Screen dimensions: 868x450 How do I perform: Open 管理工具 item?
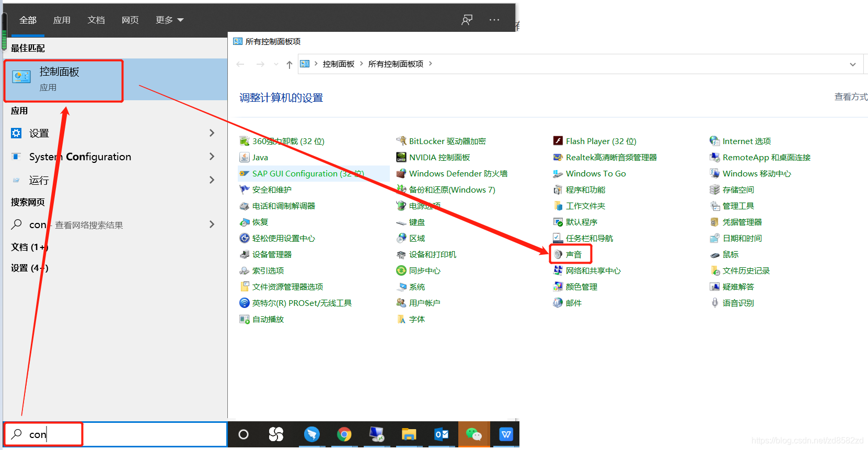732,206
